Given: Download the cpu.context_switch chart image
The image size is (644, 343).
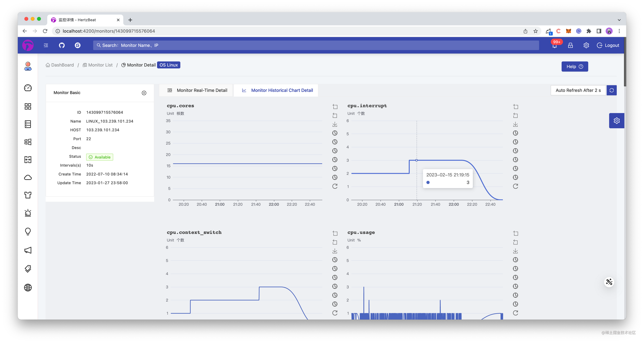Looking at the screenshot, I should coord(335,251).
